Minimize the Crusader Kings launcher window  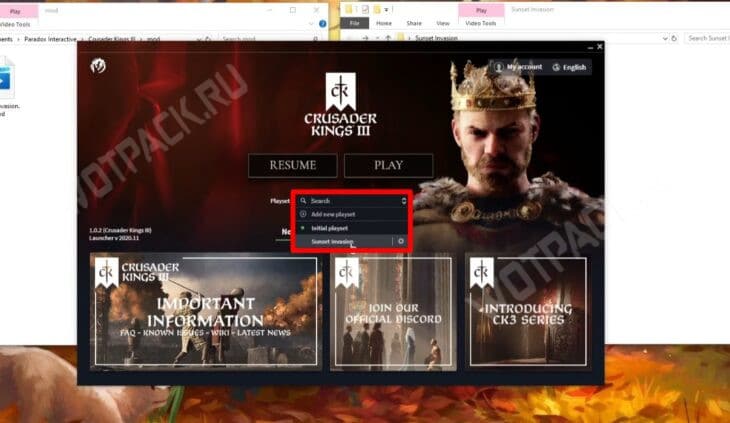coord(590,47)
